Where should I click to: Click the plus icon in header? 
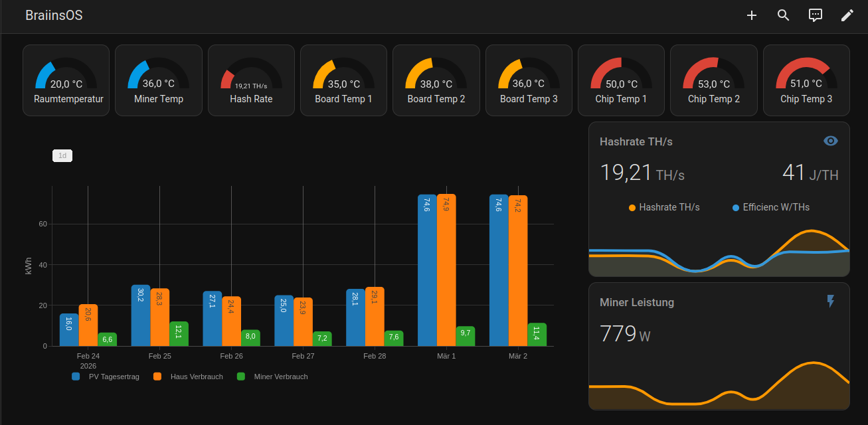click(751, 15)
